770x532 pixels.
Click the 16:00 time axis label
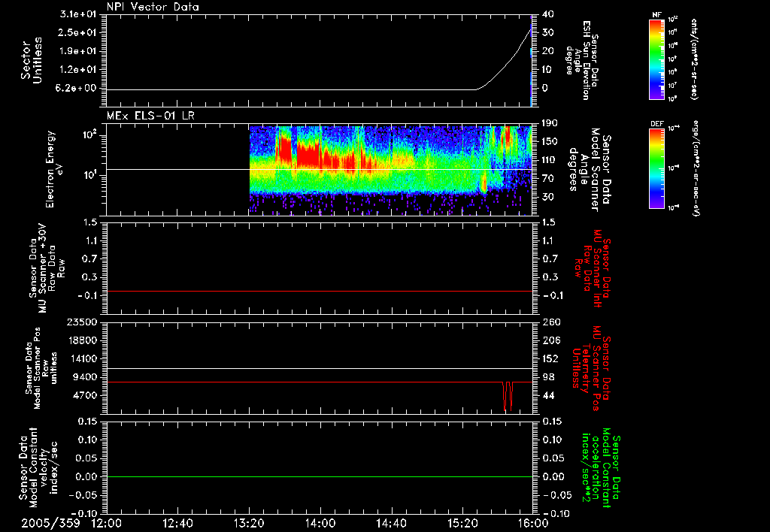[x=533, y=523]
